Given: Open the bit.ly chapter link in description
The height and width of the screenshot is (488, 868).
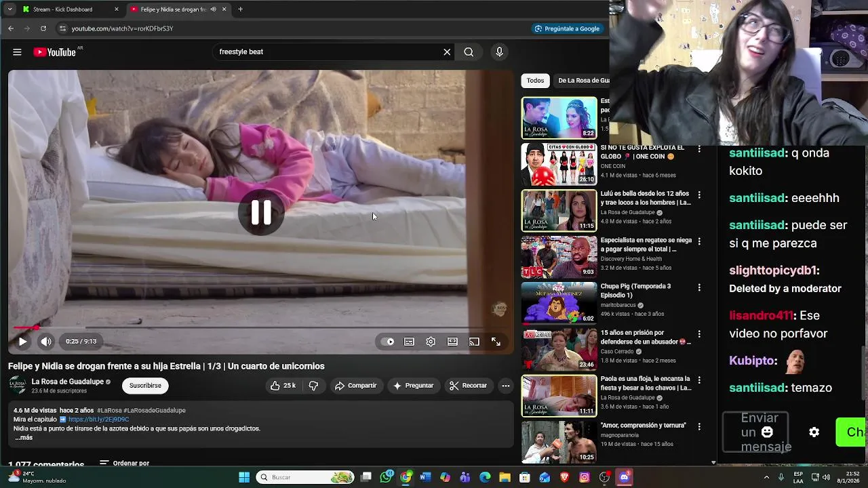Looking at the screenshot, I should [x=98, y=420].
